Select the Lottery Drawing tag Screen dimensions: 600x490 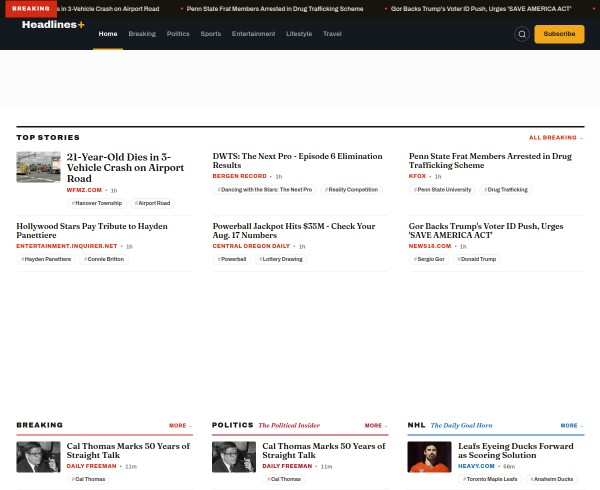(x=280, y=259)
